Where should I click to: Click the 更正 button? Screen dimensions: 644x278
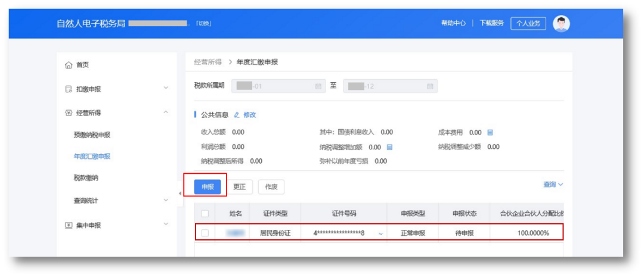point(240,186)
